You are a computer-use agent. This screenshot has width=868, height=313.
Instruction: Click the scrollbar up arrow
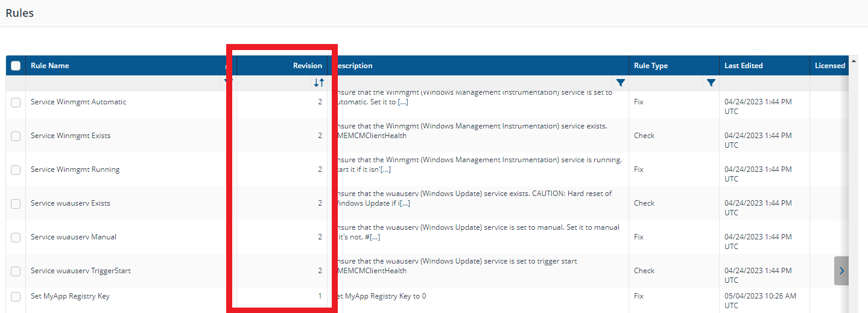click(x=854, y=62)
